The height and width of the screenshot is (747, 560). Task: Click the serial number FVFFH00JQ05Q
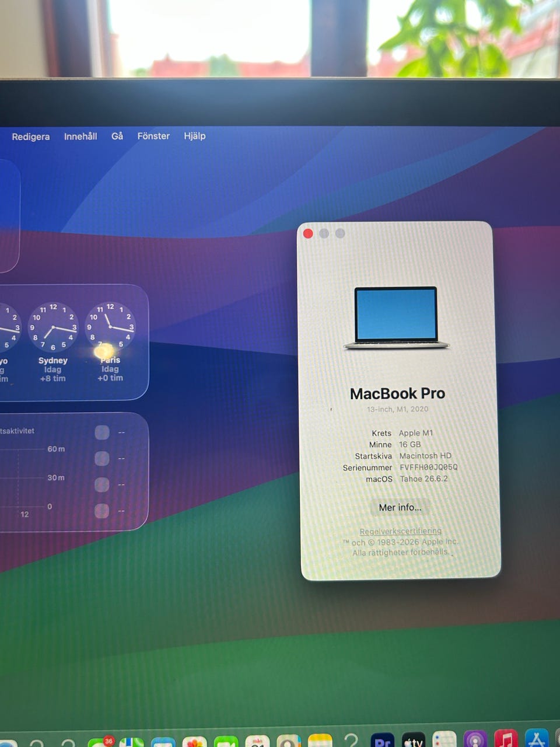point(429,467)
